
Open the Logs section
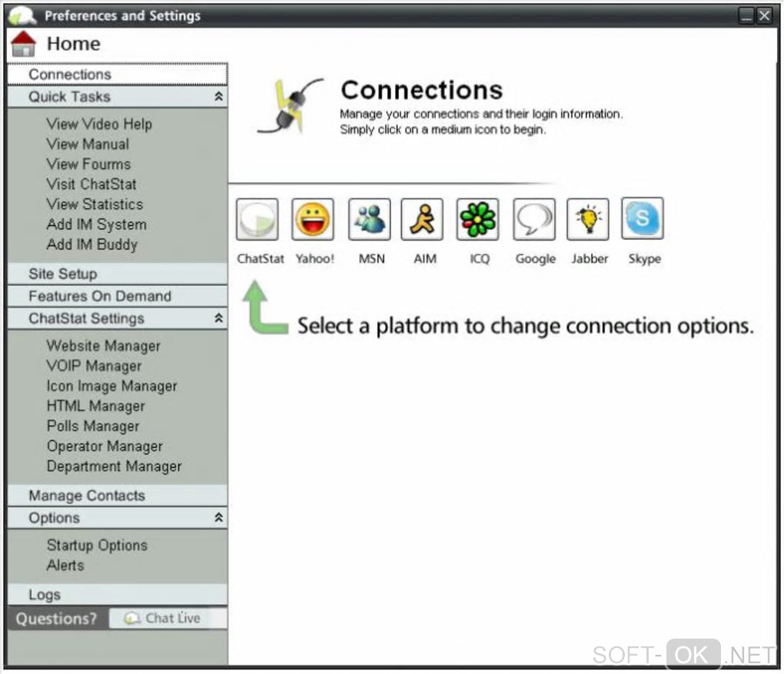[x=118, y=595]
